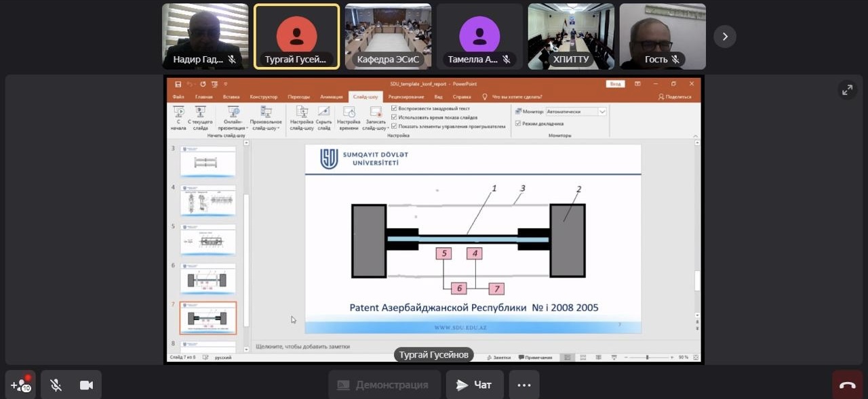Expand shared screen to fullscreen
The width and height of the screenshot is (868, 399).
(847, 89)
